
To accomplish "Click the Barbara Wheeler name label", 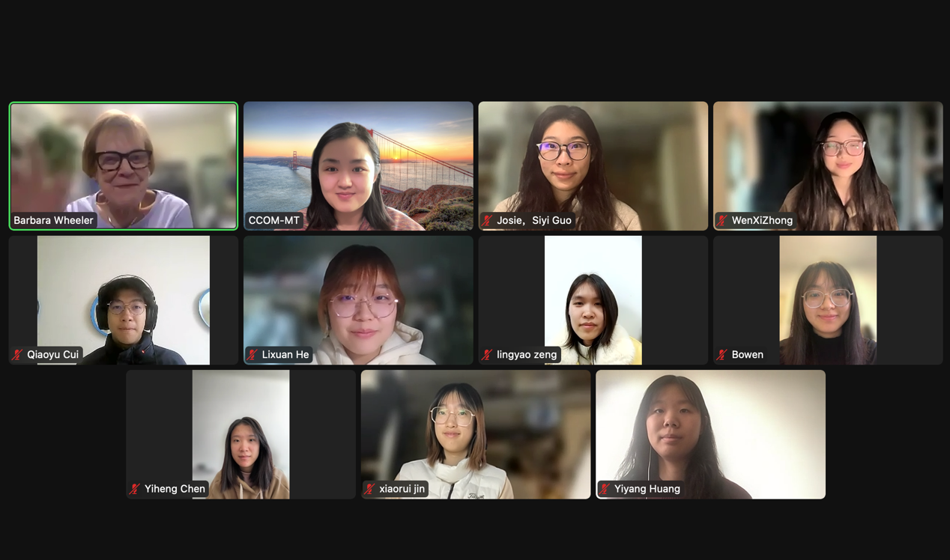I will click(53, 220).
